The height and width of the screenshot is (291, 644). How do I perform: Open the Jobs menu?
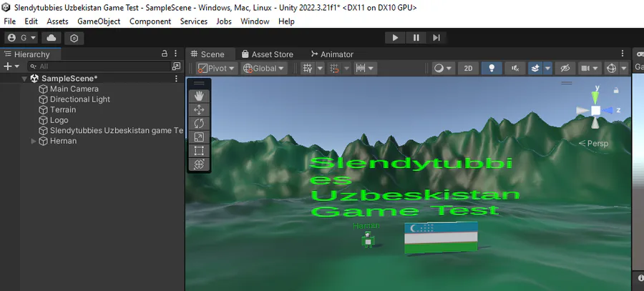pyautogui.click(x=224, y=21)
